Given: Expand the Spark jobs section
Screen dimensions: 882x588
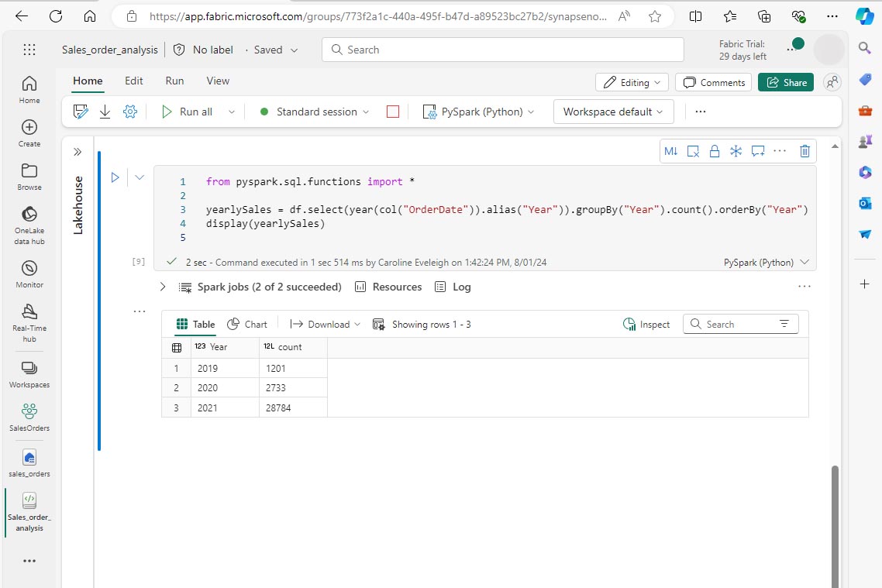Looking at the screenshot, I should coord(163,287).
